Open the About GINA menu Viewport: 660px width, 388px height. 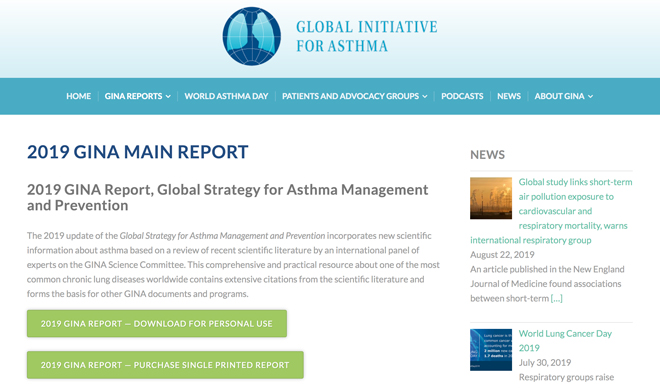coord(559,96)
